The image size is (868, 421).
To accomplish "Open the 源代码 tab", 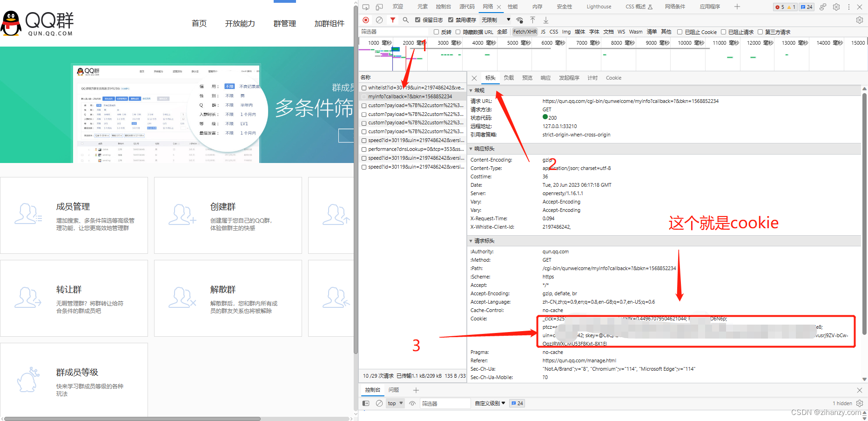I will tap(467, 7).
